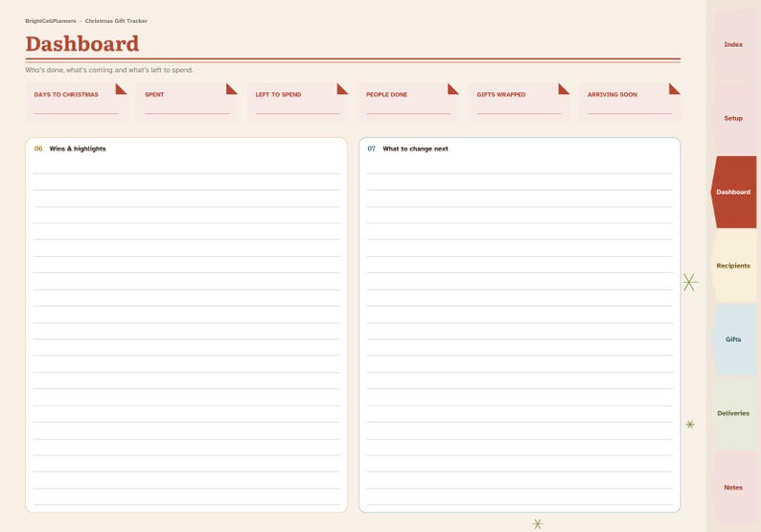Image resolution: width=761 pixels, height=532 pixels.
Task: Click the corner fold on Left to Spend card
Action: tap(341, 90)
